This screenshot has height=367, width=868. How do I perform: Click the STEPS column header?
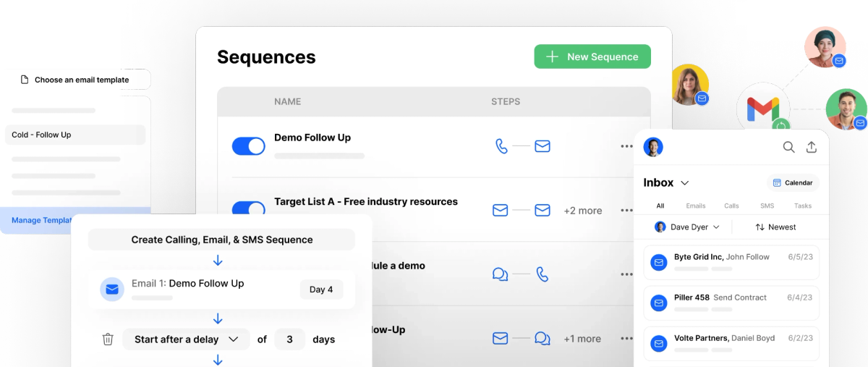tap(506, 101)
